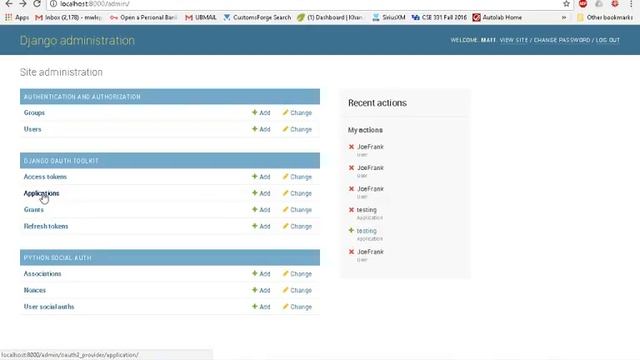Click Change for Access tokens
The height and width of the screenshot is (360, 640).
click(297, 177)
